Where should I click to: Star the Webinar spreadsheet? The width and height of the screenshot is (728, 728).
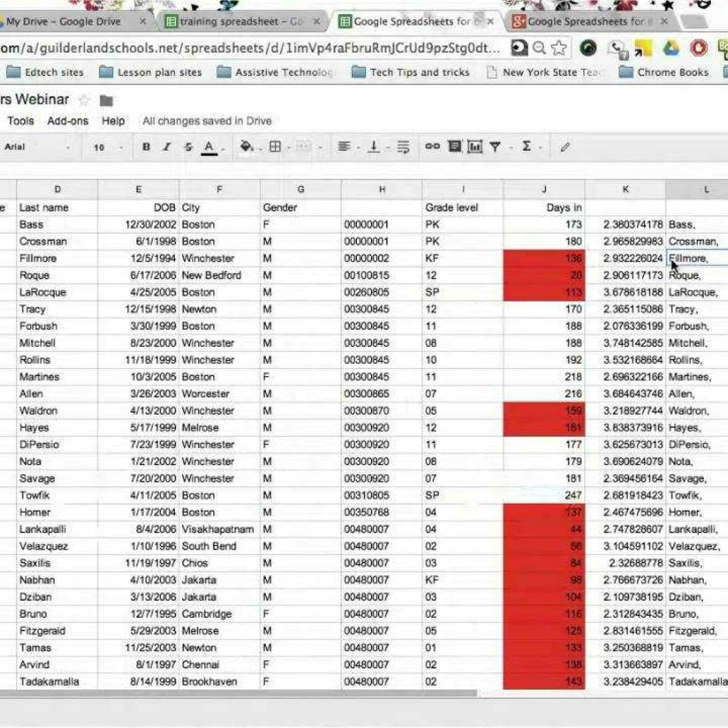(85, 100)
